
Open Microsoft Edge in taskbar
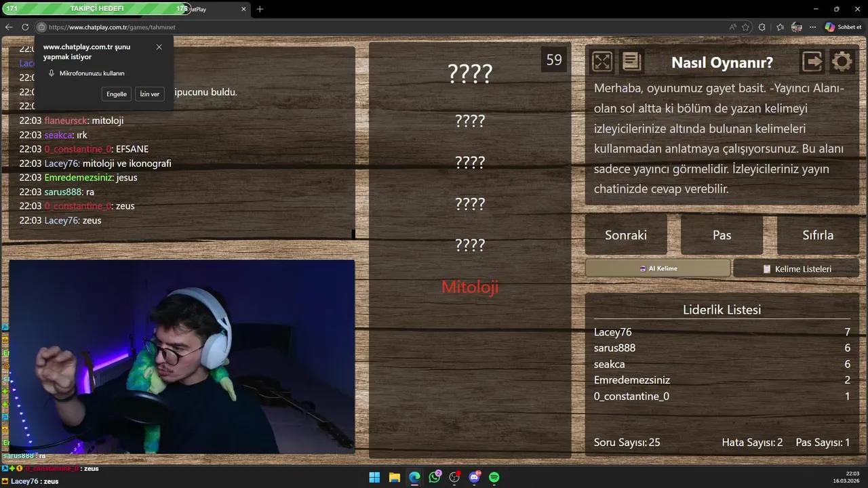pos(414,477)
